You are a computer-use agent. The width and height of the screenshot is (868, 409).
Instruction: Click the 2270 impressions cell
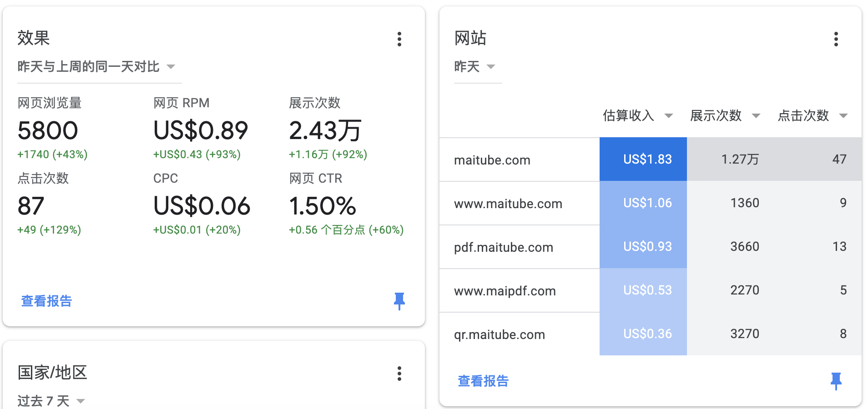pyautogui.click(x=731, y=290)
